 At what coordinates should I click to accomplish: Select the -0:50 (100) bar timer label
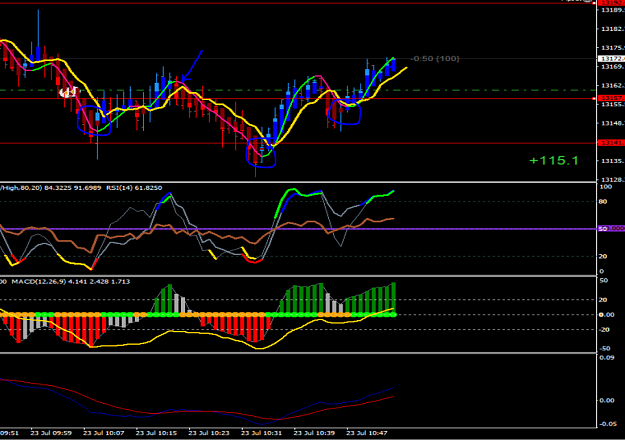(x=435, y=59)
